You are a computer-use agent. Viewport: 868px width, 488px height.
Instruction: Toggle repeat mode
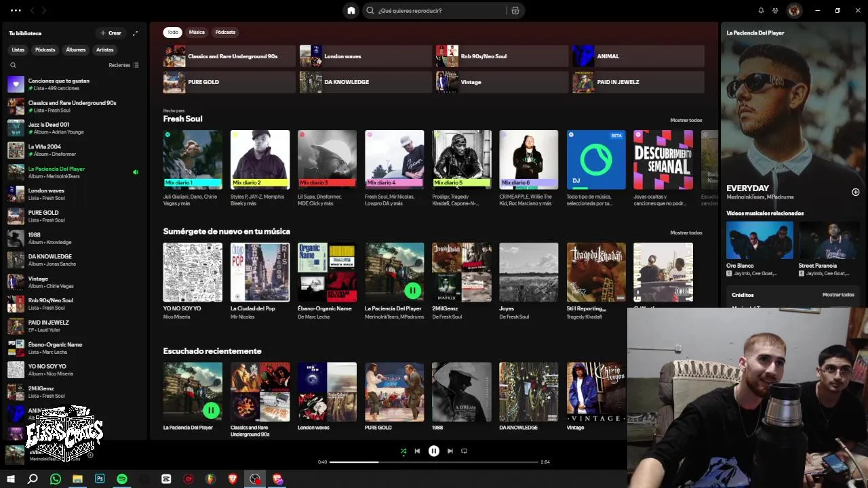click(465, 451)
